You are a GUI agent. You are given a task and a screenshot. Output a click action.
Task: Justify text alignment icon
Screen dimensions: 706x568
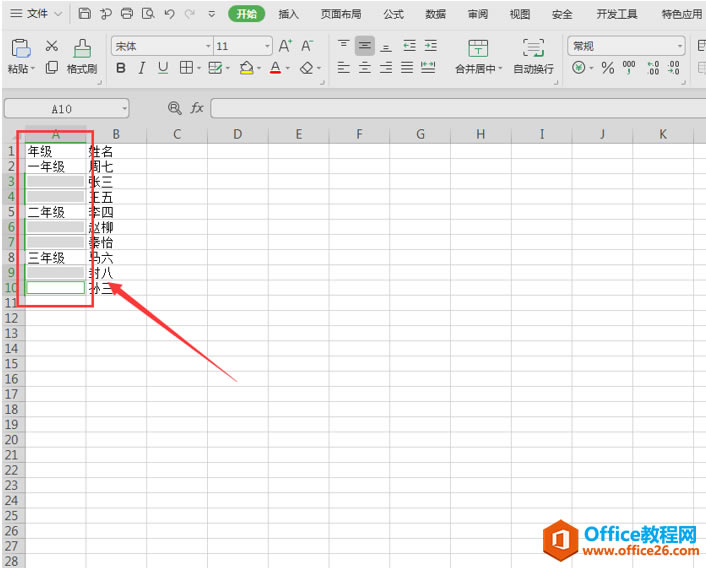point(407,68)
